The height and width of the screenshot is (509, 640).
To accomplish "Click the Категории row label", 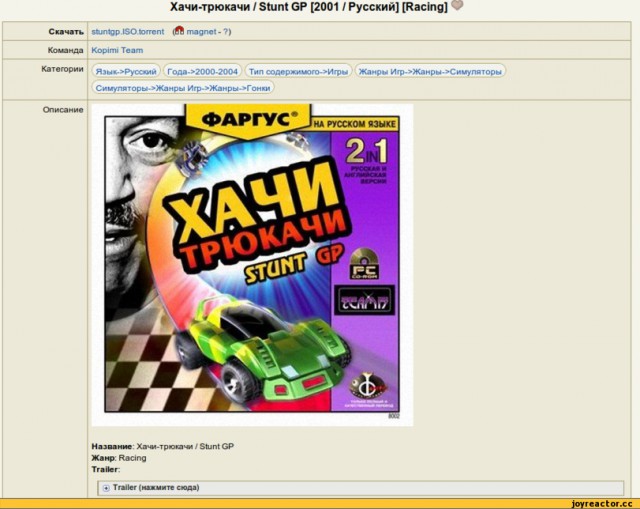I will [x=62, y=69].
